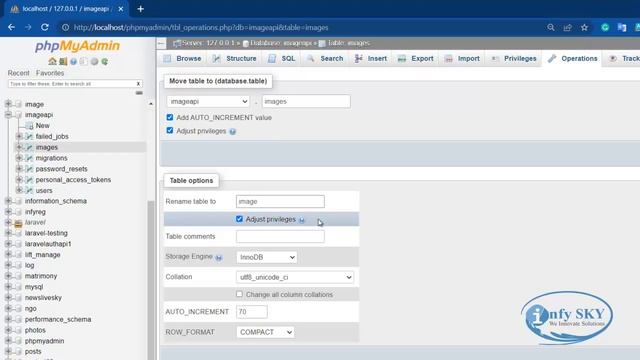Click the Table comments input field
640x360 pixels.
point(280,236)
